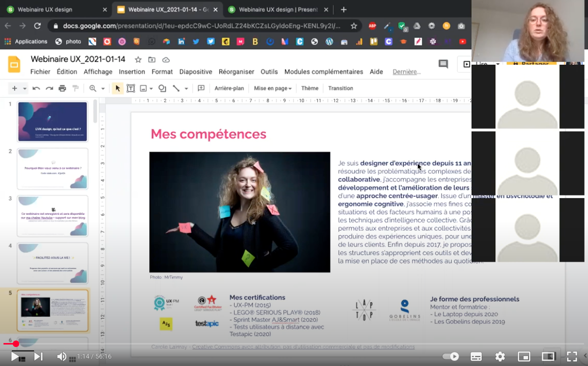Click the zoom magnifier tool
This screenshot has width=588, height=366.
coord(93,88)
